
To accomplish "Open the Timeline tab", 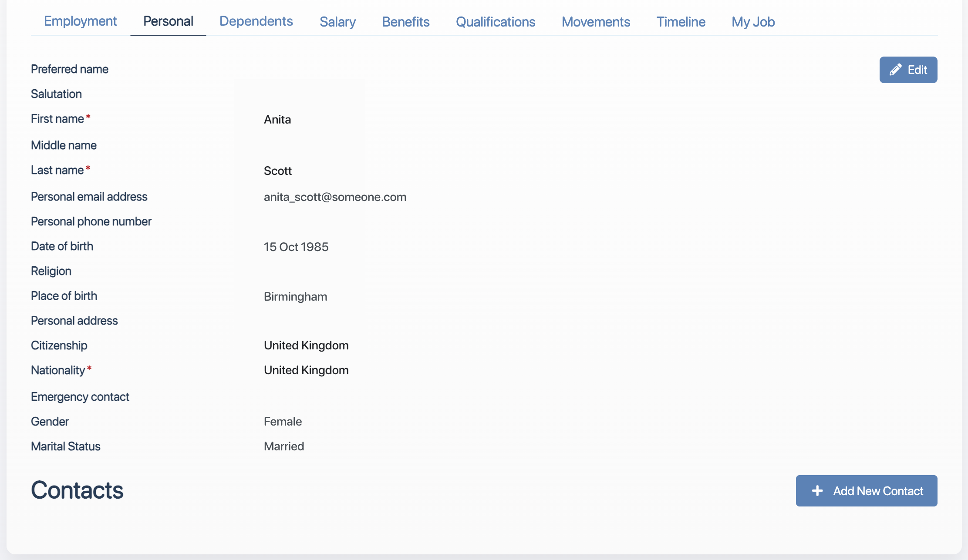I will [x=681, y=21].
